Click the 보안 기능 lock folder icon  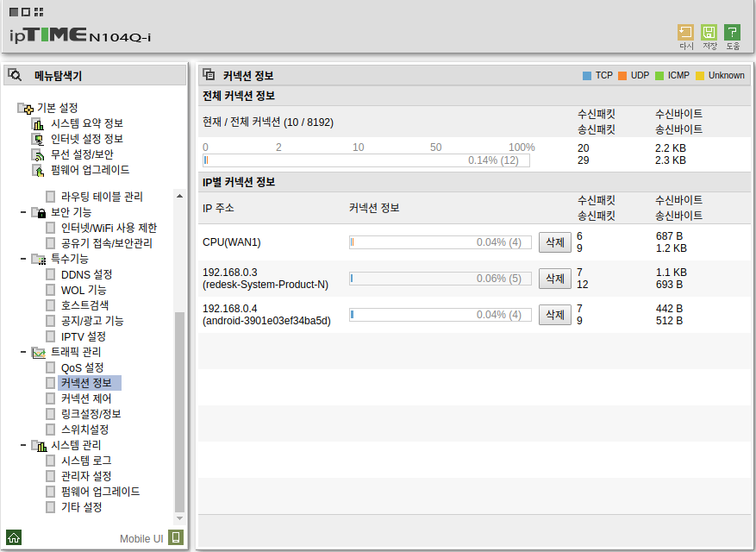39,212
